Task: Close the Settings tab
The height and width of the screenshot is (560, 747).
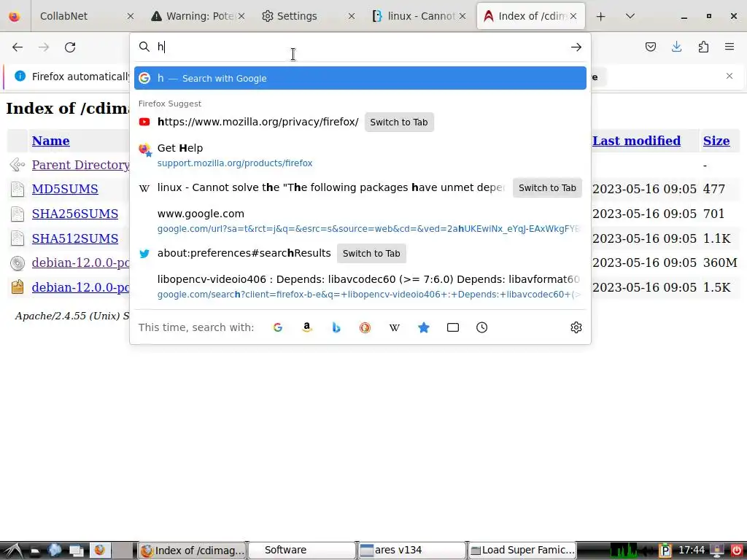Action: tap(351, 16)
